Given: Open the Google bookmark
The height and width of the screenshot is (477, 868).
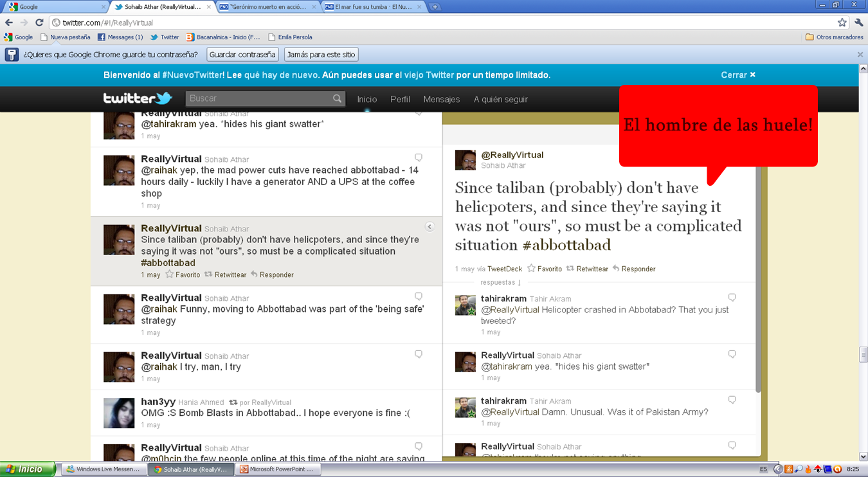Looking at the screenshot, I should pyautogui.click(x=19, y=37).
